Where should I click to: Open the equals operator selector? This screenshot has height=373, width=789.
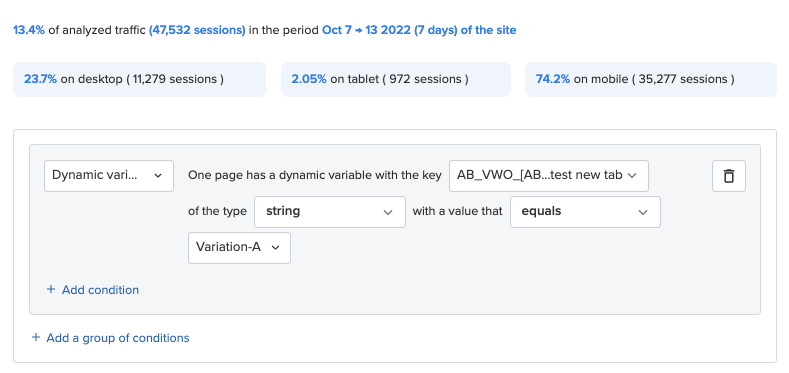(x=585, y=212)
